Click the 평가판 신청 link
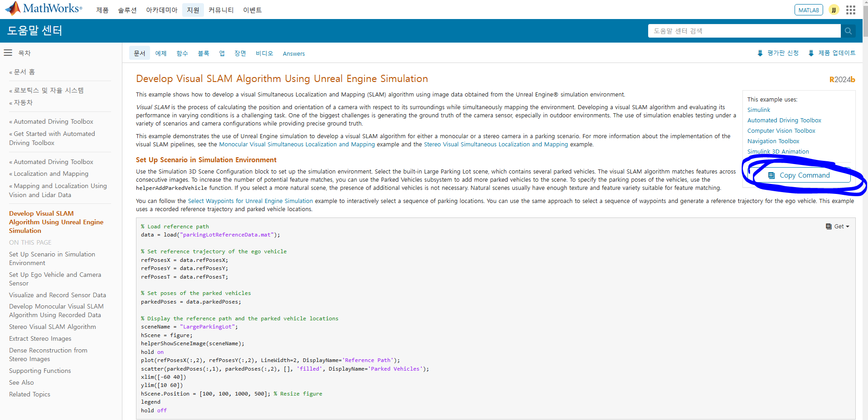 pos(783,53)
